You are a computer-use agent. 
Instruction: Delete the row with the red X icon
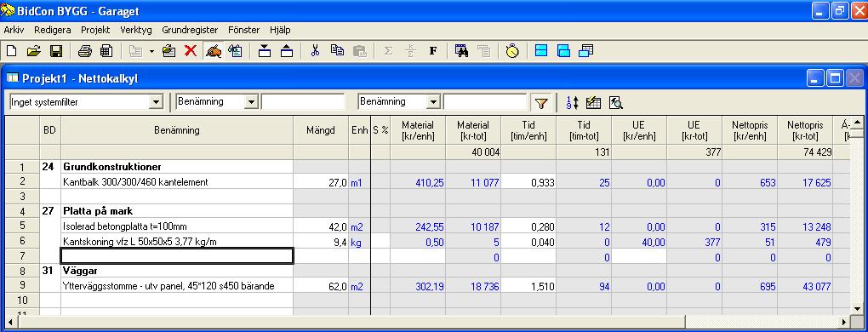click(191, 51)
